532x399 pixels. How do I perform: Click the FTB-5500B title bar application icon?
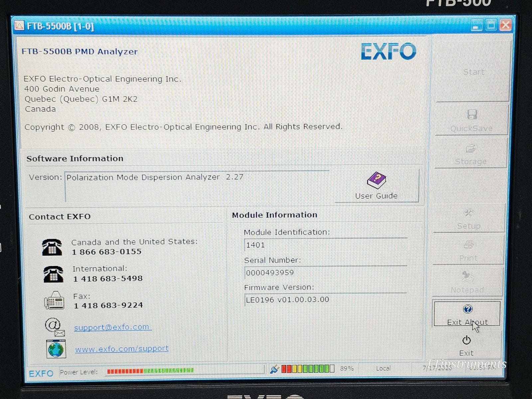point(19,25)
